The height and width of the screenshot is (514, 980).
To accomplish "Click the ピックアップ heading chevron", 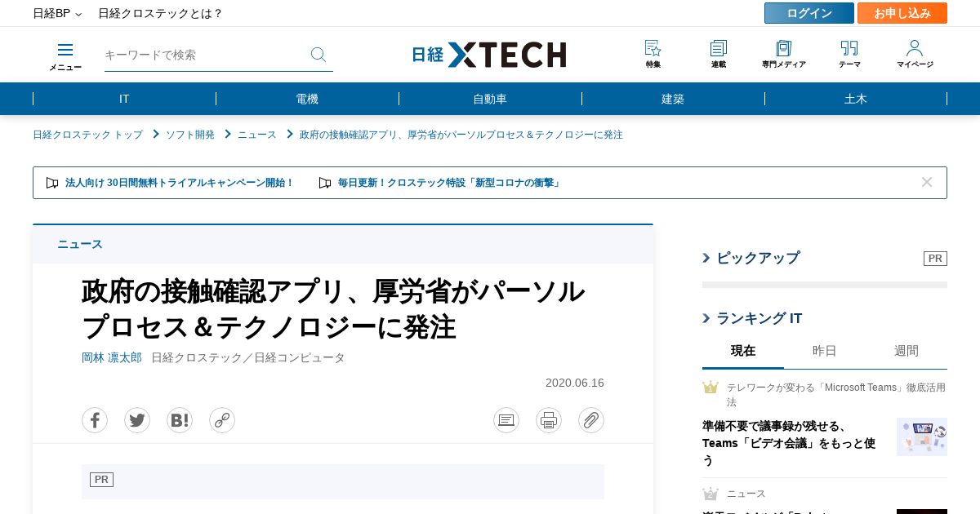I will coord(706,258).
